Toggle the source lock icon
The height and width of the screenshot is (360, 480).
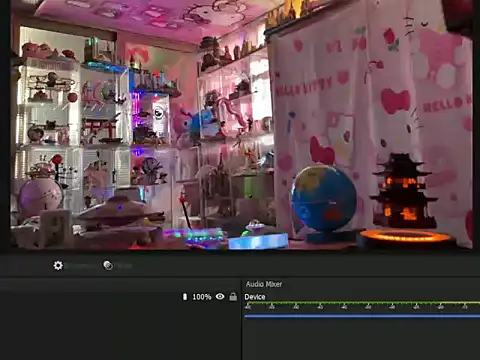pyautogui.click(x=233, y=296)
